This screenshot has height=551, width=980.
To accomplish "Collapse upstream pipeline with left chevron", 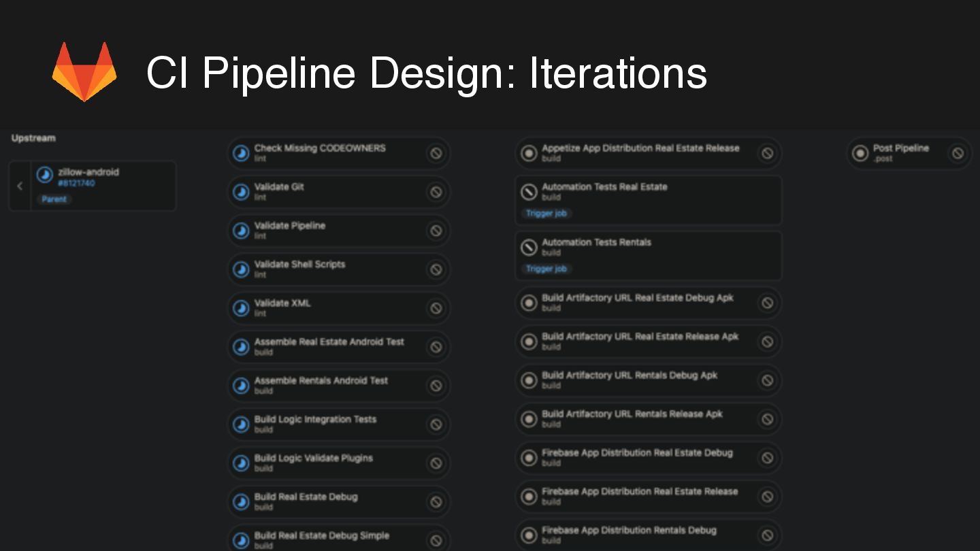I will click(20, 186).
